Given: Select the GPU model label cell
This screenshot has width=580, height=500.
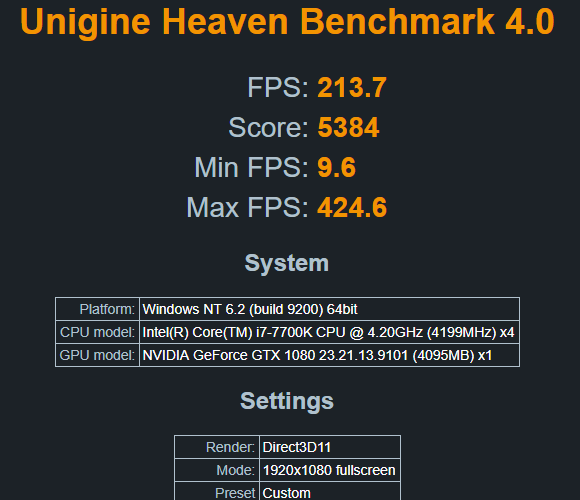Looking at the screenshot, I should point(97,355).
